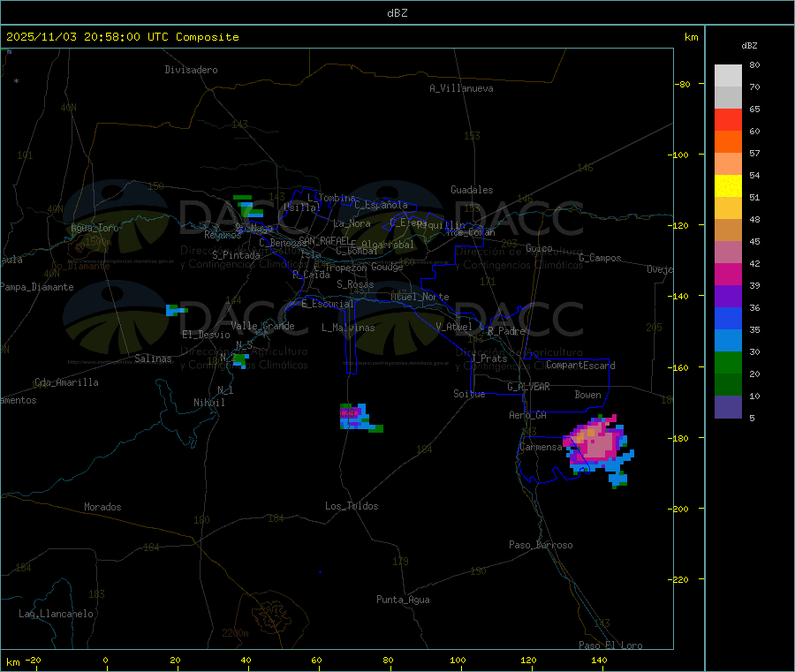Viewport: 795px width, 672px height.
Task: Click the Salinas place label
Action: 153,359
